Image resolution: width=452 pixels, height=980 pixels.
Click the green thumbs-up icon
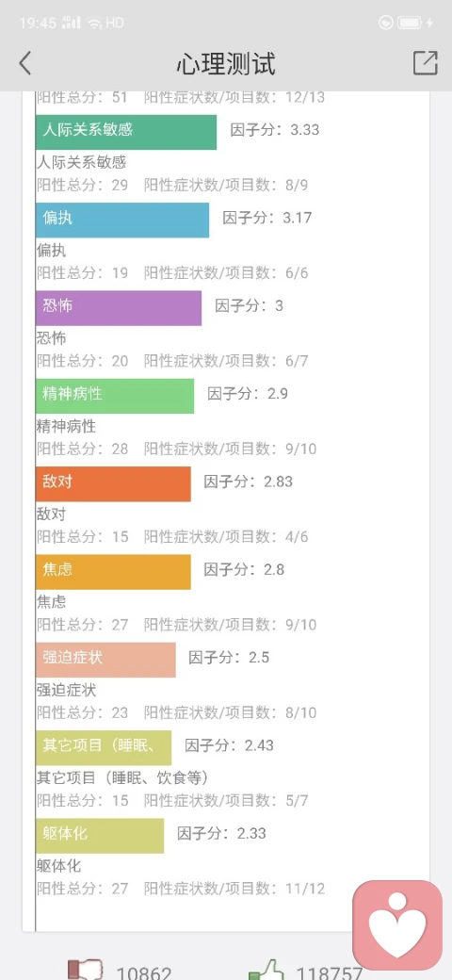tap(266, 971)
